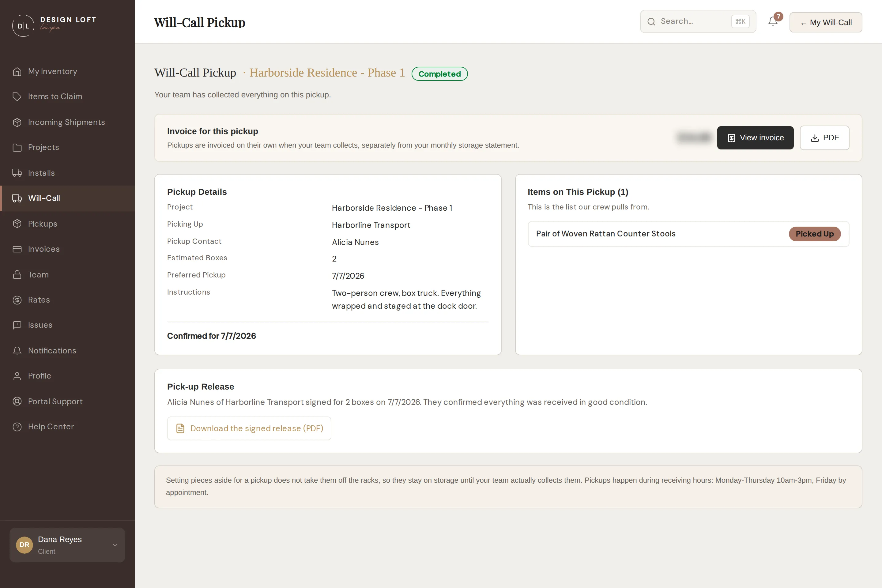Open the Invoices sidebar item
The height and width of the screenshot is (588, 882).
67,249
